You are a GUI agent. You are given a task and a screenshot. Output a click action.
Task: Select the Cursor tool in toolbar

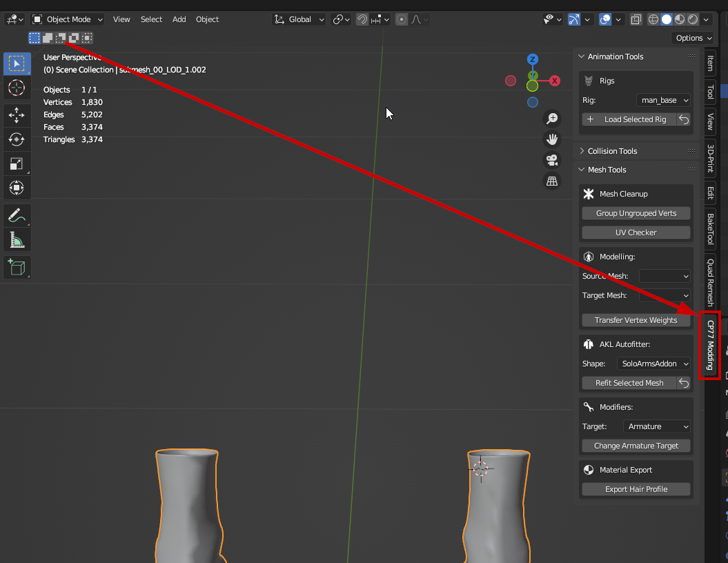tap(17, 88)
